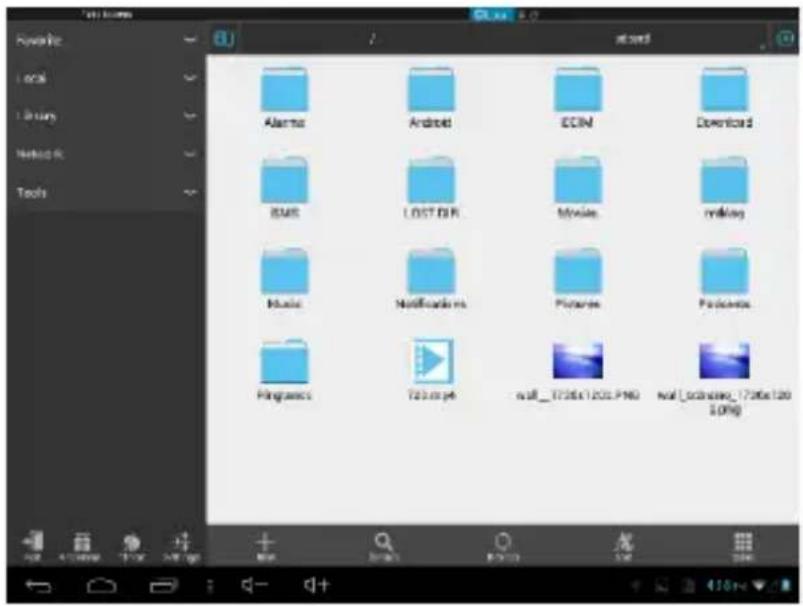Tap the blue window tab at the top
This screenshot has height=606, width=803.
pos(491,15)
